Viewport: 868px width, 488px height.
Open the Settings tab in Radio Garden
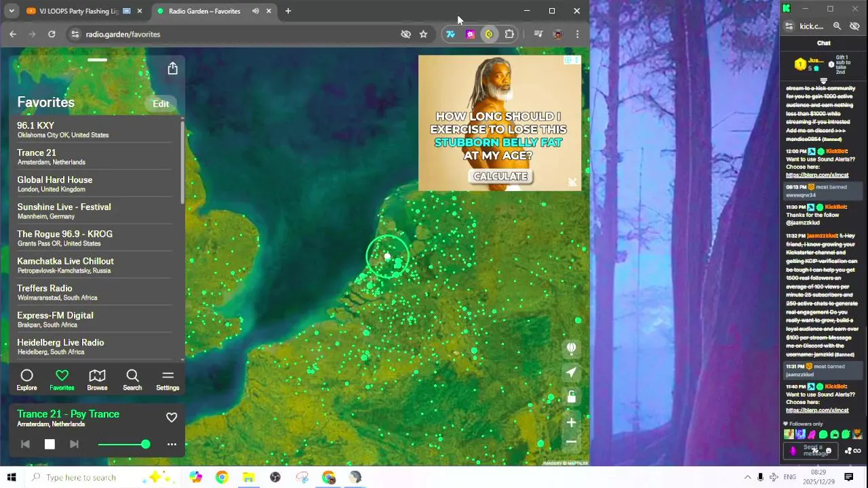click(x=167, y=380)
